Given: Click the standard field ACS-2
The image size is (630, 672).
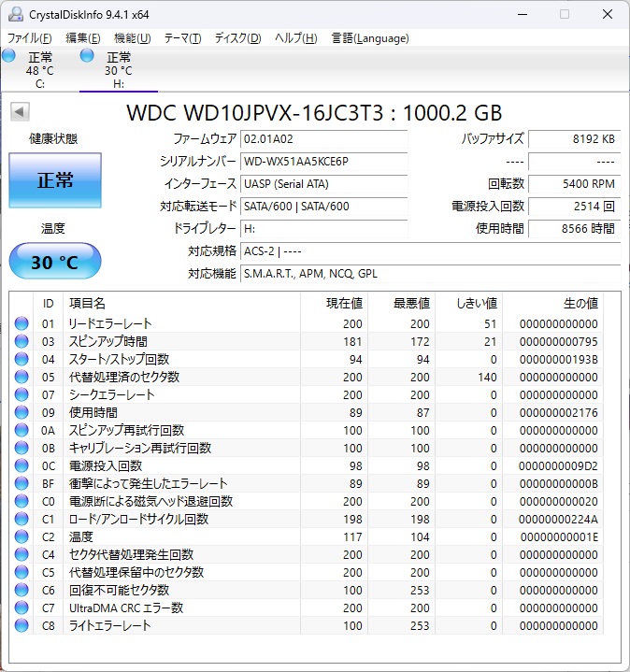Looking at the screenshot, I should (x=430, y=250).
